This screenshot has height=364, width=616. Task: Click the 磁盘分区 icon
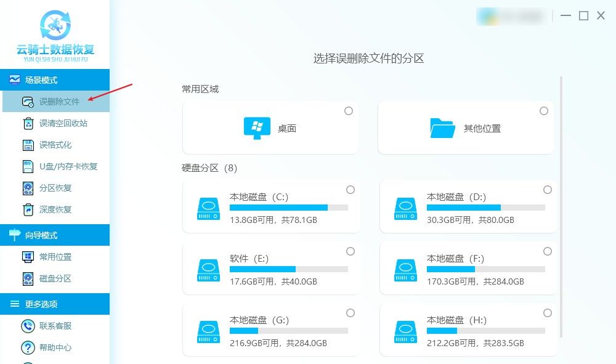[28, 278]
